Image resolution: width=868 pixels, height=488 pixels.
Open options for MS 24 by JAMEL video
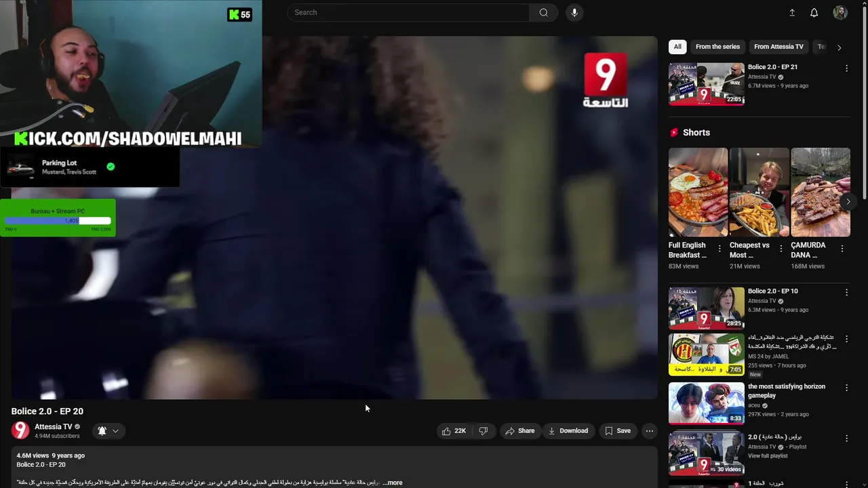846,339
